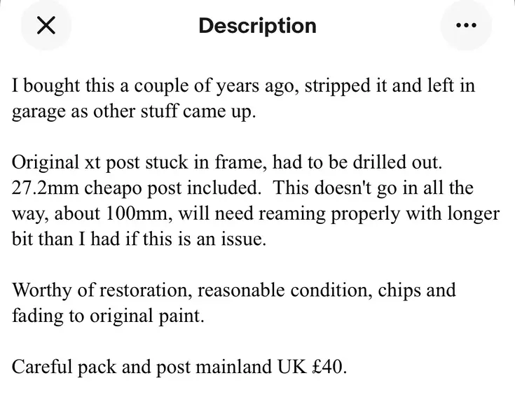
Task: Click the line 'garage as other stuff came up.'
Action: click(134, 111)
